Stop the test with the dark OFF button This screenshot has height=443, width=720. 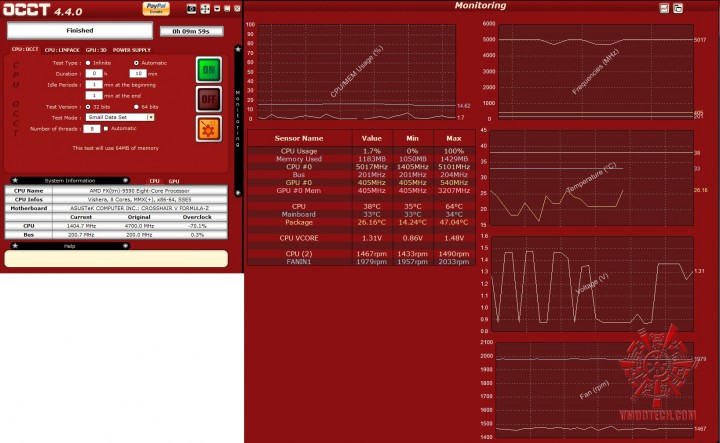point(209,99)
